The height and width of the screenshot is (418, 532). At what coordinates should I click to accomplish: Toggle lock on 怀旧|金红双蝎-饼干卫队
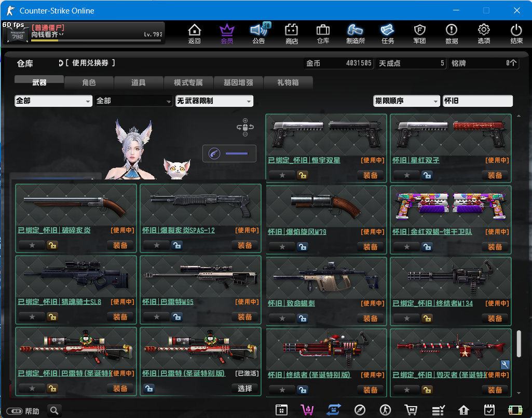coord(427,247)
